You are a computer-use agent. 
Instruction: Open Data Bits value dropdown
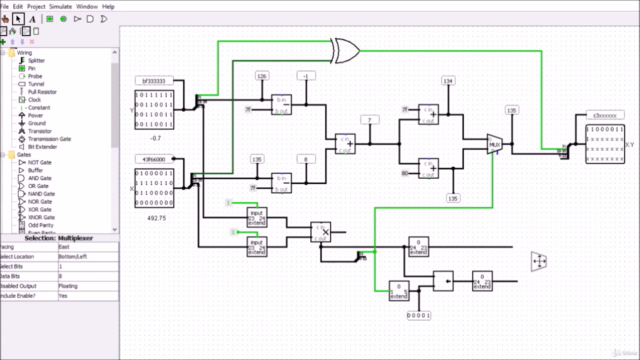pyautogui.click(x=88, y=276)
